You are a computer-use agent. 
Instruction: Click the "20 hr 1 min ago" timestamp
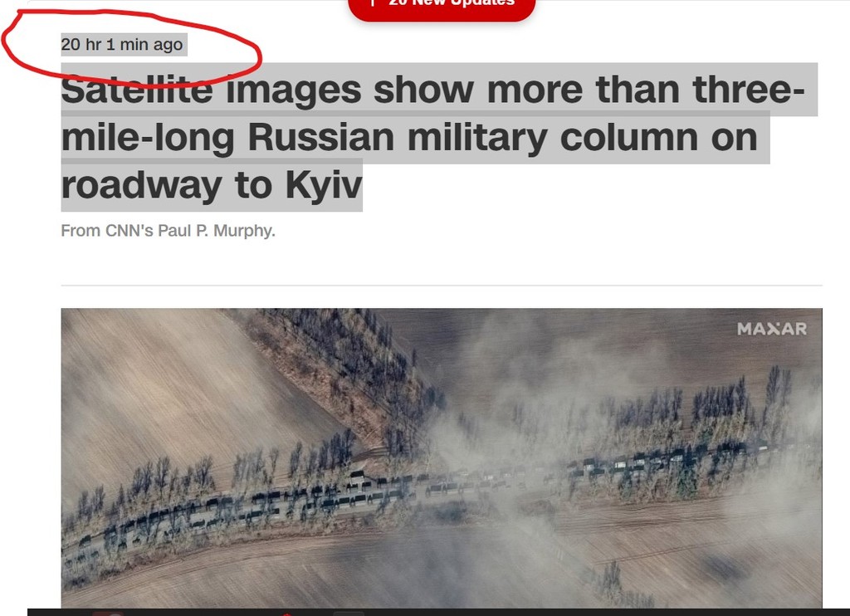[122, 45]
